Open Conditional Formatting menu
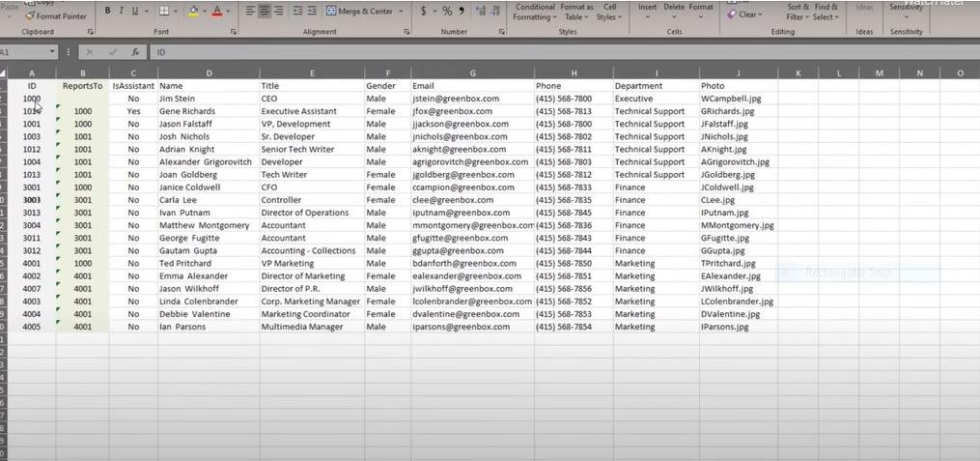This screenshot has height=461, width=980. pos(534,12)
